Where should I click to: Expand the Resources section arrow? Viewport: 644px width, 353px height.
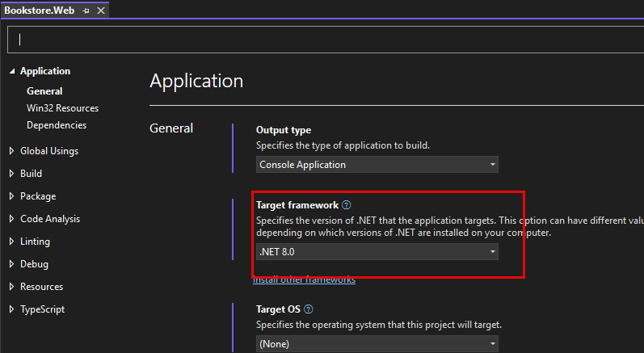click(x=11, y=287)
